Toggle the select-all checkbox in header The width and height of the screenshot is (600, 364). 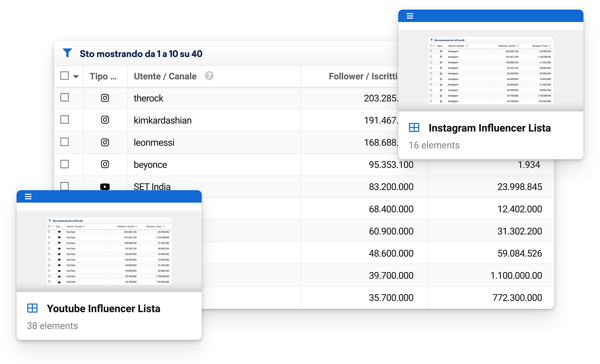click(65, 76)
